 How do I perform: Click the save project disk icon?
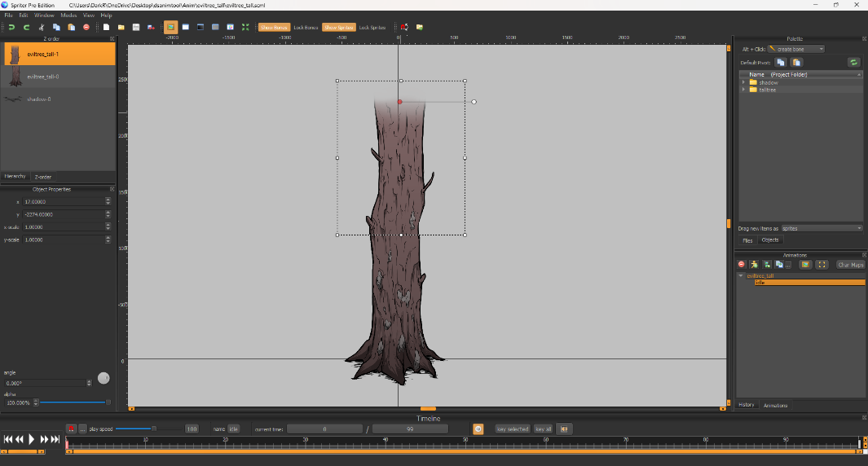(x=135, y=27)
